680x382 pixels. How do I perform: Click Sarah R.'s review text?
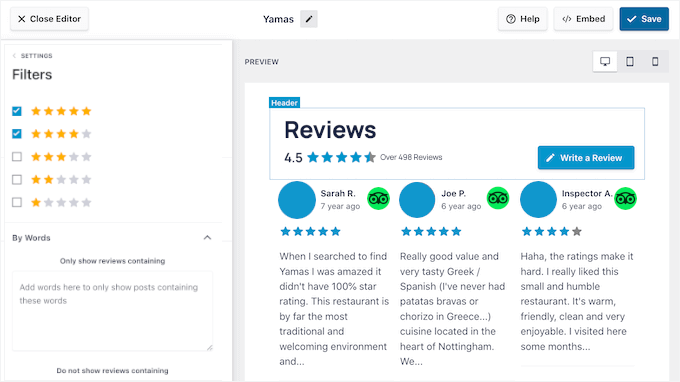coord(334,309)
